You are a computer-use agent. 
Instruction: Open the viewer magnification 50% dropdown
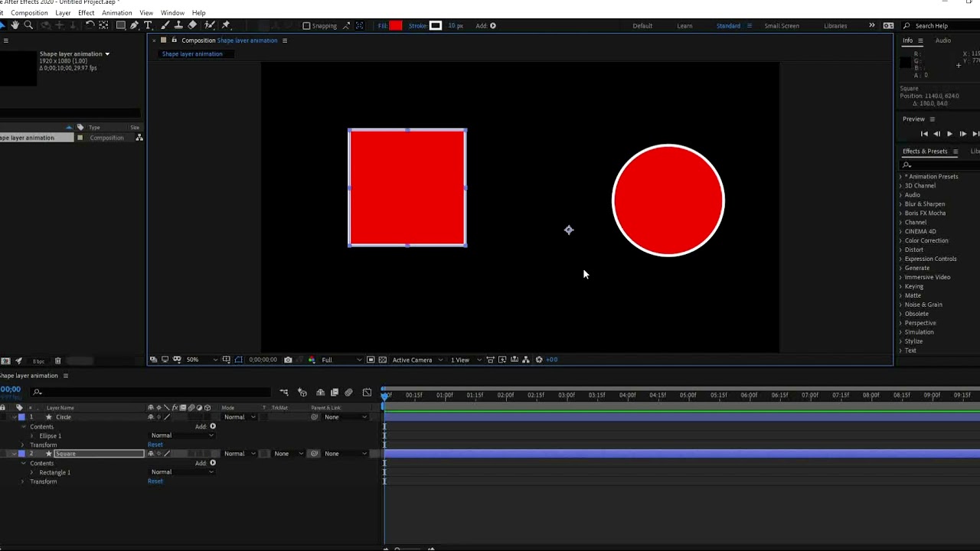(202, 360)
